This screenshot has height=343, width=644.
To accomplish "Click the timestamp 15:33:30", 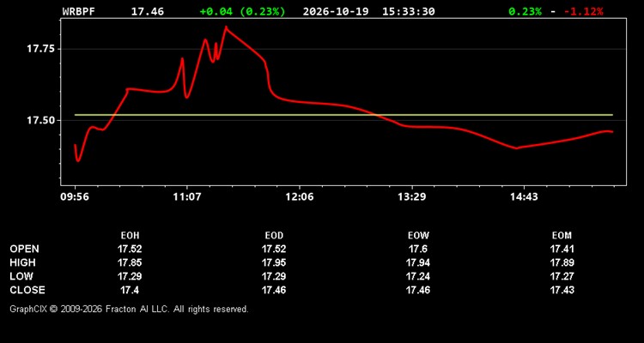I will [408, 11].
